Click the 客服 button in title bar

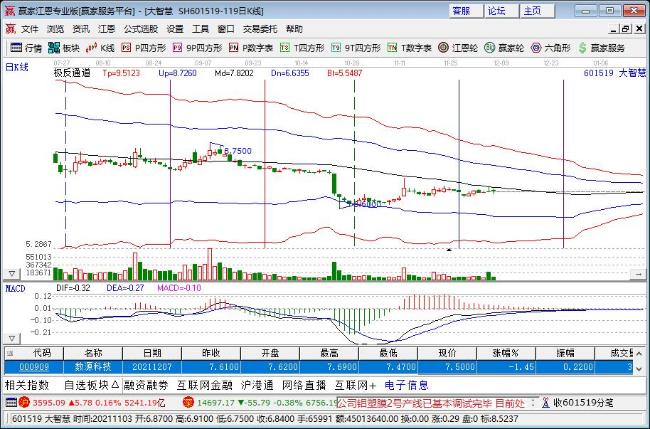tap(466, 11)
